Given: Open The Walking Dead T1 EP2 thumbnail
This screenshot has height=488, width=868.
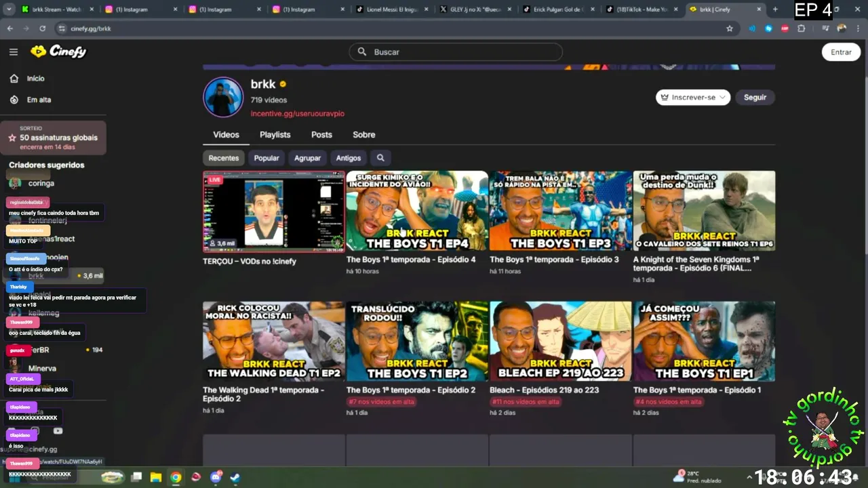Looking at the screenshot, I should (273, 342).
